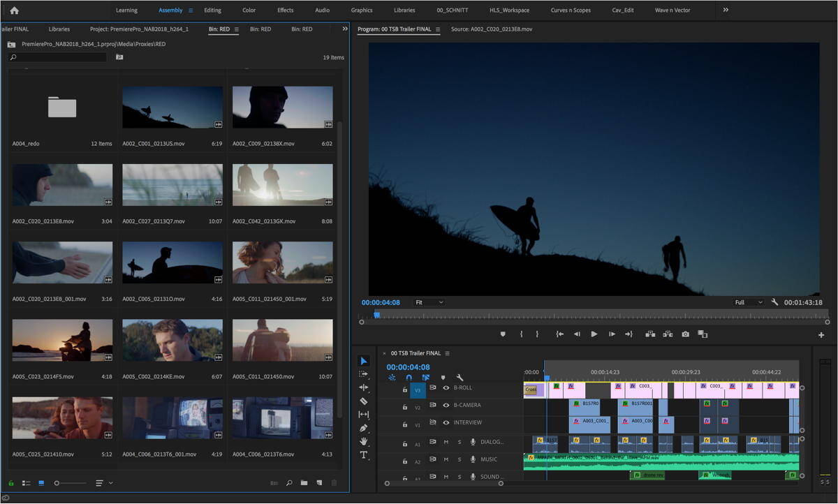Toggle nest sequence insert mode
Image resolution: width=838 pixels, height=504 pixels.
392,378
